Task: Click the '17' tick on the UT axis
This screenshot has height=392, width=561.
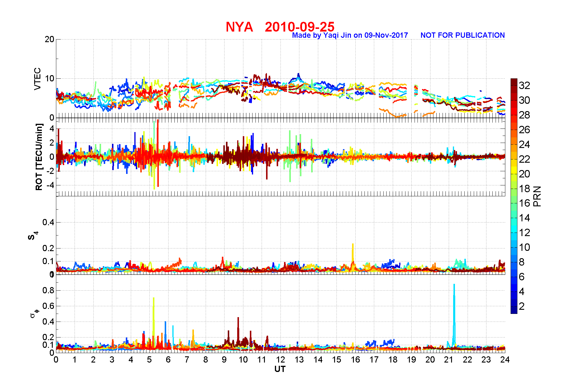Action: click(x=374, y=360)
